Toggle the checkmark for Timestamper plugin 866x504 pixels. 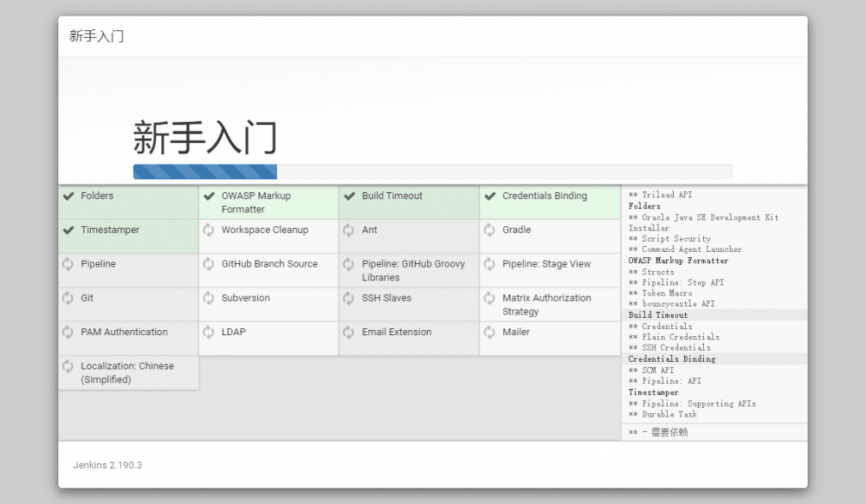(x=68, y=230)
